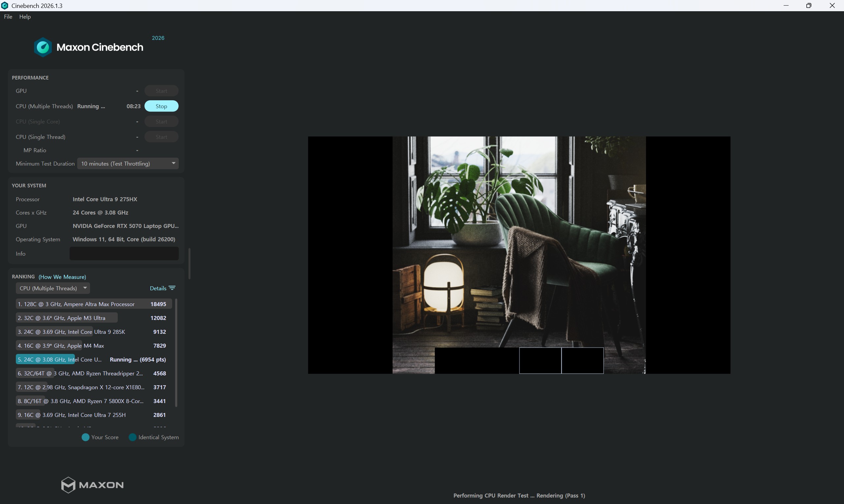Click the rendering status text at bottom

pyautogui.click(x=519, y=495)
